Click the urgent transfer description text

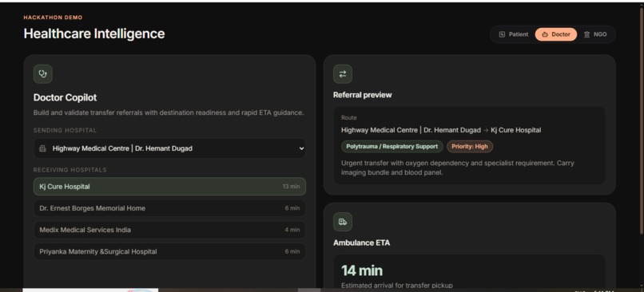pyautogui.click(x=458, y=168)
